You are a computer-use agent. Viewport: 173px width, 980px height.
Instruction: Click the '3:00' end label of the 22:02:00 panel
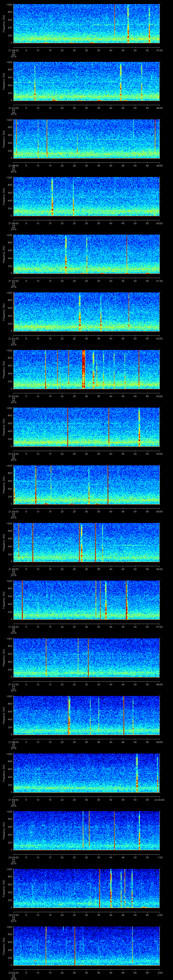tap(160, 972)
